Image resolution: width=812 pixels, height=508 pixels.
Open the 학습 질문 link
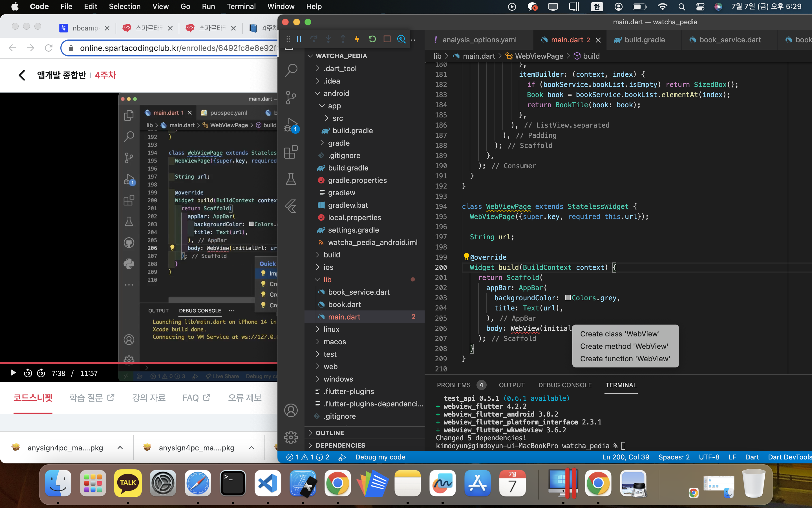coord(92,397)
